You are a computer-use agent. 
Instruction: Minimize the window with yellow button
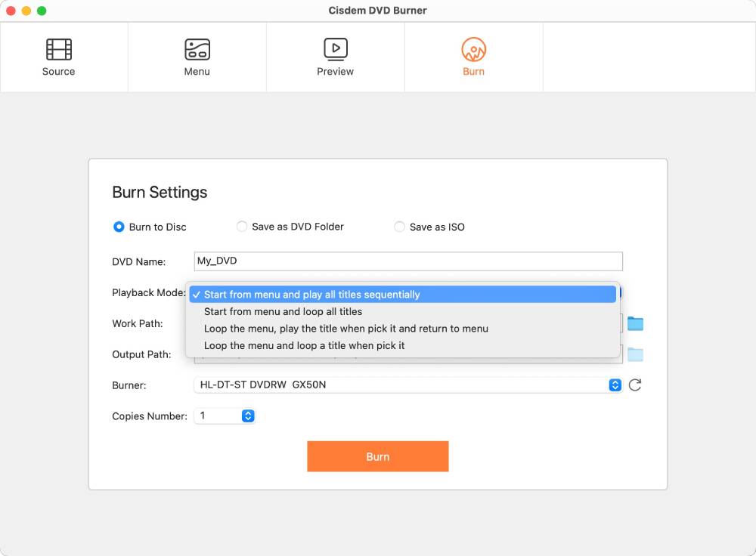pos(26,11)
